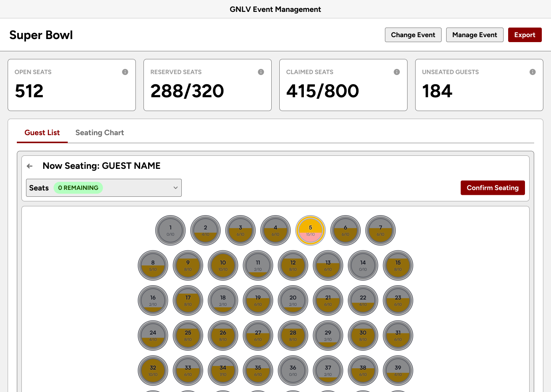
Task: Select table 21 in the seating chart
Action: pyautogui.click(x=328, y=301)
